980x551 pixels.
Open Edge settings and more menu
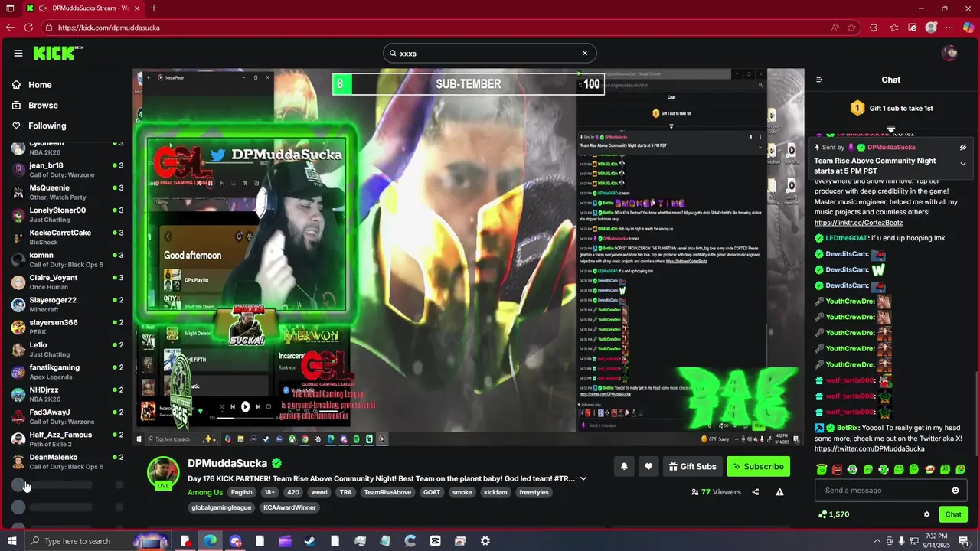(x=950, y=28)
